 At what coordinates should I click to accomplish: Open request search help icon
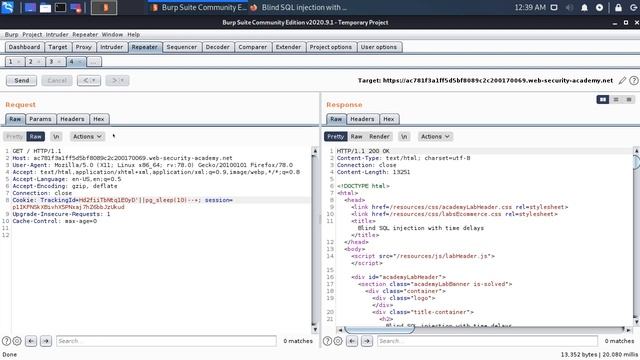(x=6, y=341)
